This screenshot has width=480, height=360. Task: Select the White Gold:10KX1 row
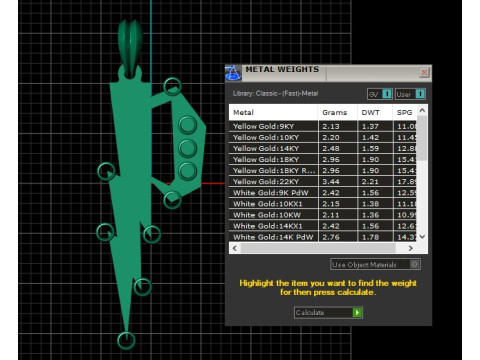(323, 204)
